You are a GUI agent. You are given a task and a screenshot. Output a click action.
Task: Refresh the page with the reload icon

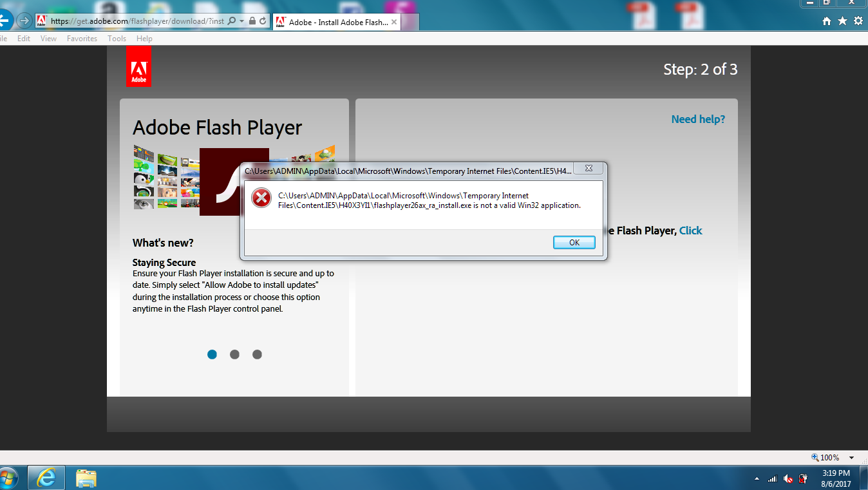click(x=263, y=21)
